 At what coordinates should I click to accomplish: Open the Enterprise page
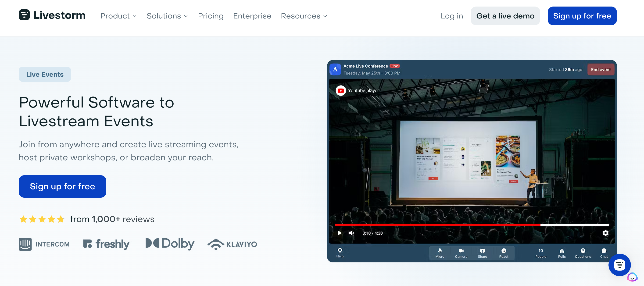tap(252, 16)
